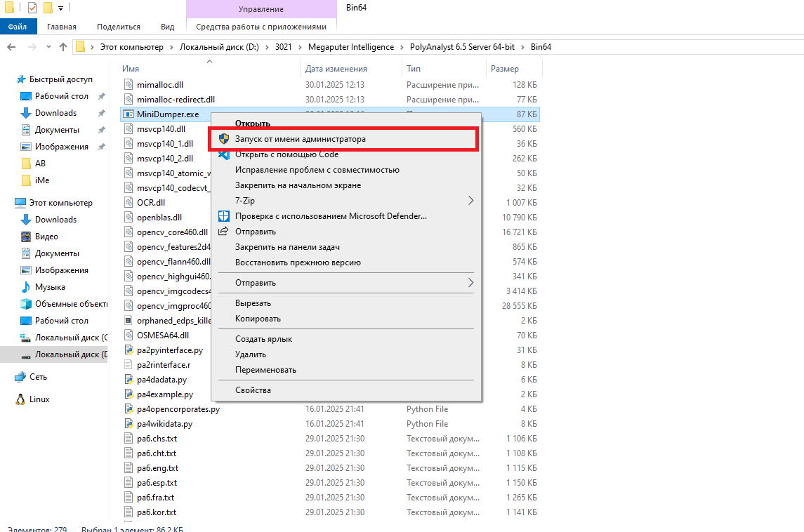The image size is (804, 532).
Task: Click Этот компьютер in the address bar
Action: pos(132,47)
